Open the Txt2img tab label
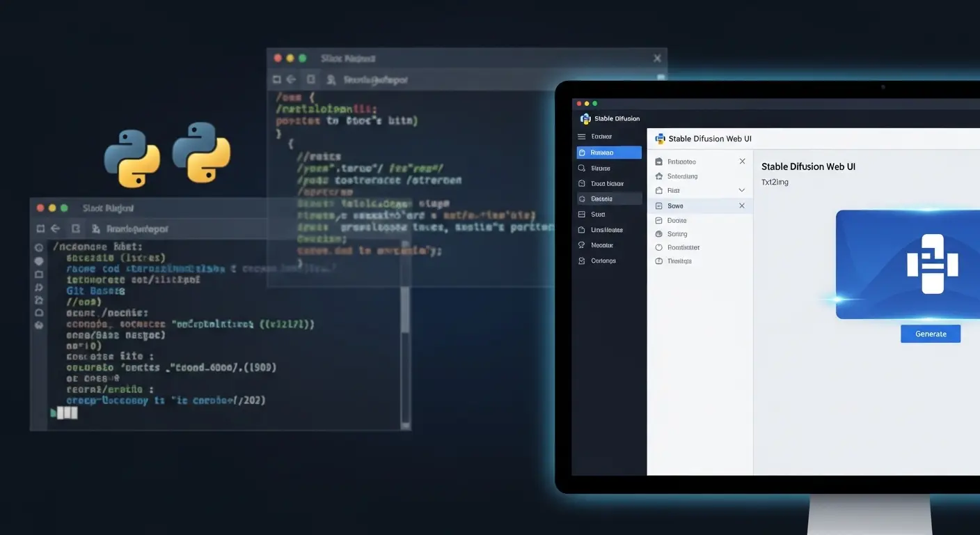The image size is (980, 535). tap(775, 183)
